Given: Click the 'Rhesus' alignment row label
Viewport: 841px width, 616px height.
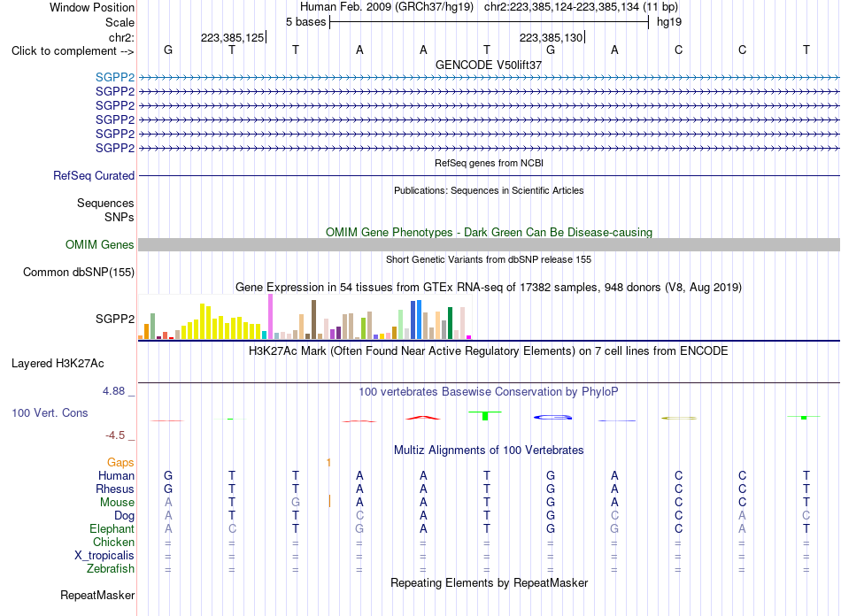Looking at the screenshot, I should pos(115,489).
